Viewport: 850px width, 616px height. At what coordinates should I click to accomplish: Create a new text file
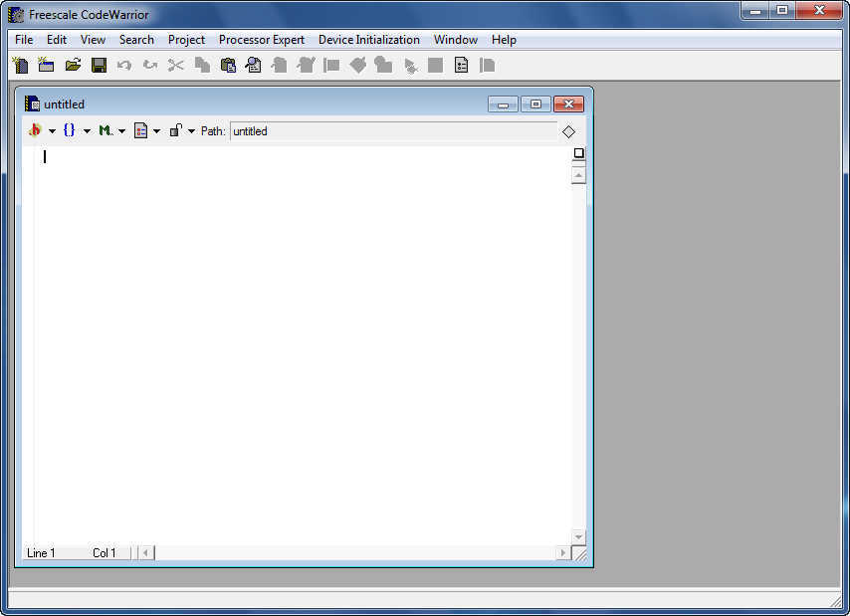[20, 65]
